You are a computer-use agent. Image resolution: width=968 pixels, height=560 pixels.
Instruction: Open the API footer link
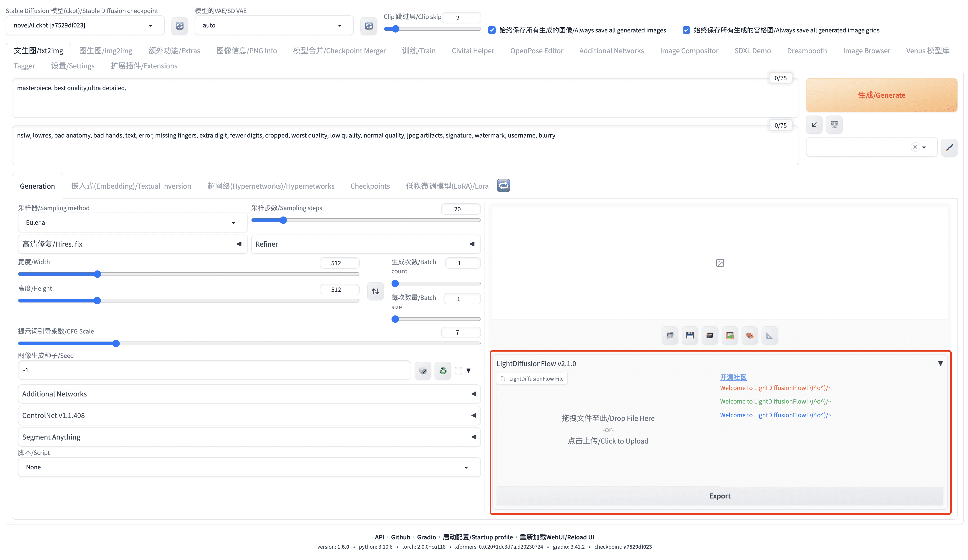click(x=379, y=537)
